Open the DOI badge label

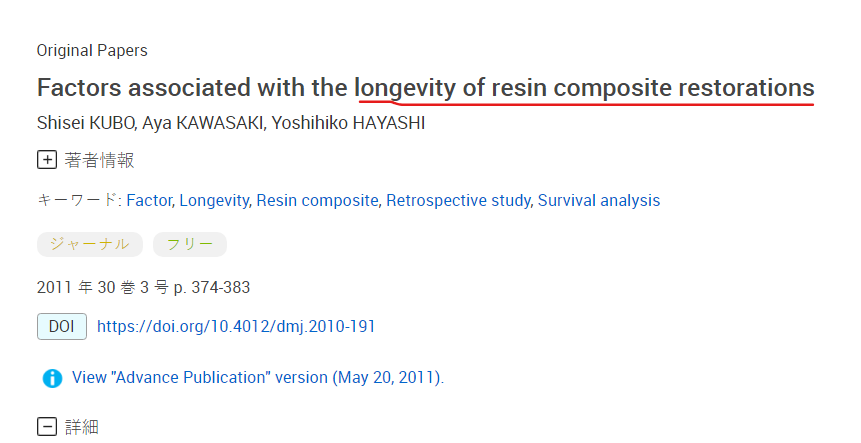[x=61, y=326]
